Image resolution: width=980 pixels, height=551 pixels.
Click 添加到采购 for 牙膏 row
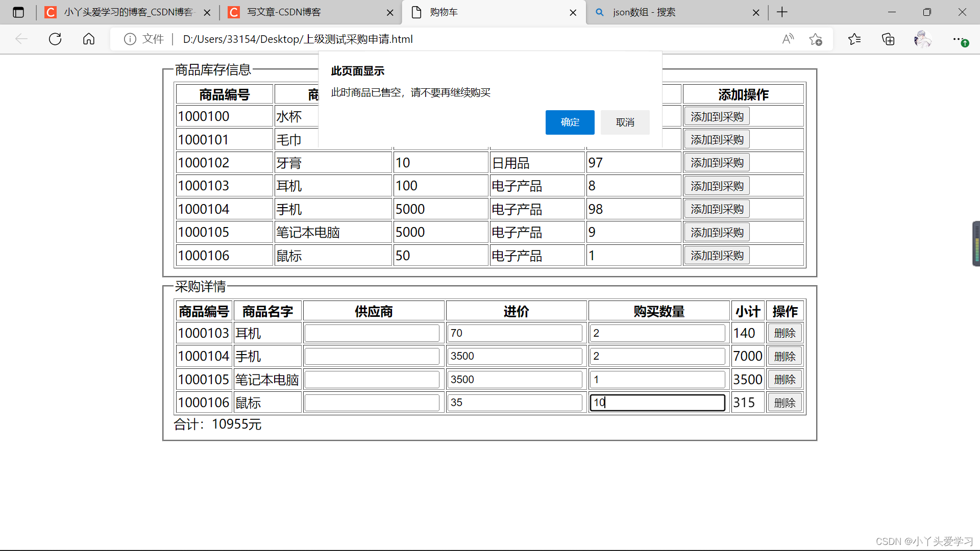[x=717, y=163]
